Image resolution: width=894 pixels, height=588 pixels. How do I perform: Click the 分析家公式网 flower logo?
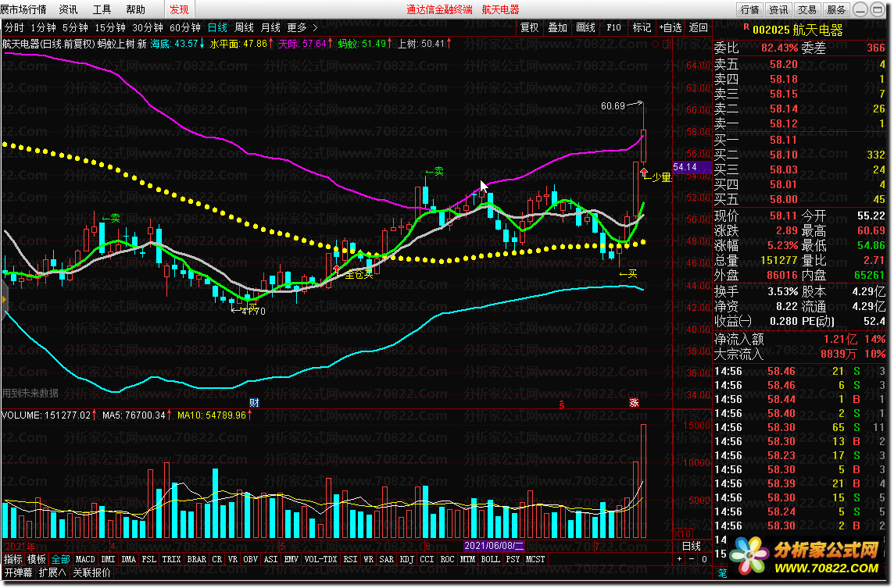(749, 555)
